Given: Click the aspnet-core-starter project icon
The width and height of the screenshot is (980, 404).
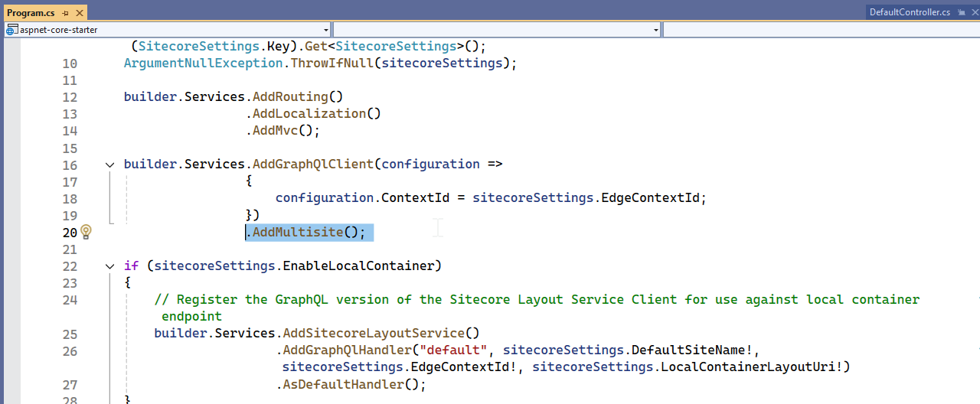Looking at the screenshot, I should pyautogui.click(x=11, y=30).
